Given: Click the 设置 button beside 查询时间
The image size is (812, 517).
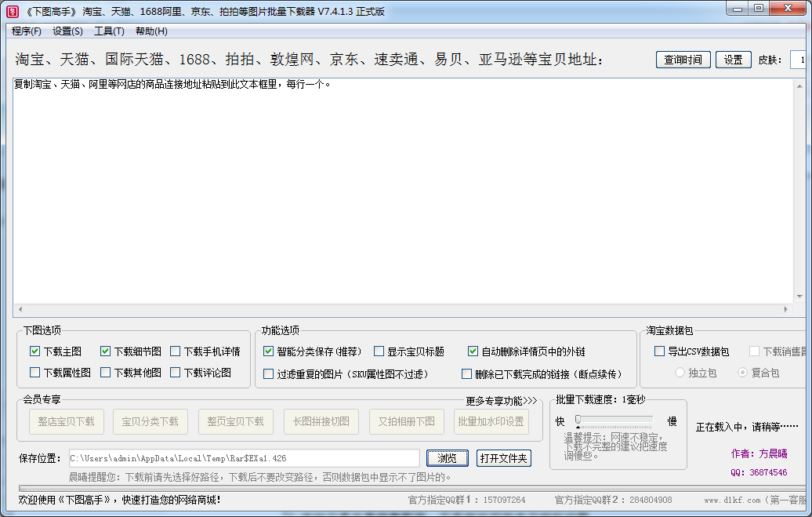Looking at the screenshot, I should pyautogui.click(x=734, y=60).
